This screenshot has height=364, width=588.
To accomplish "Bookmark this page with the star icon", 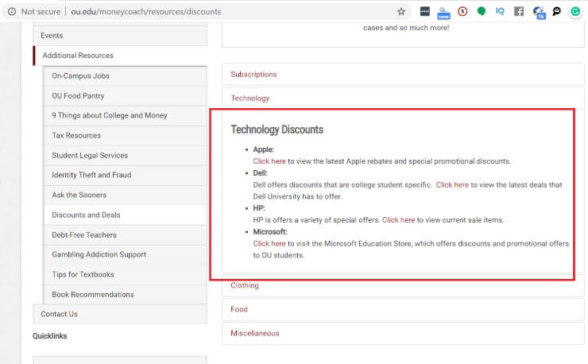I will pyautogui.click(x=401, y=12).
